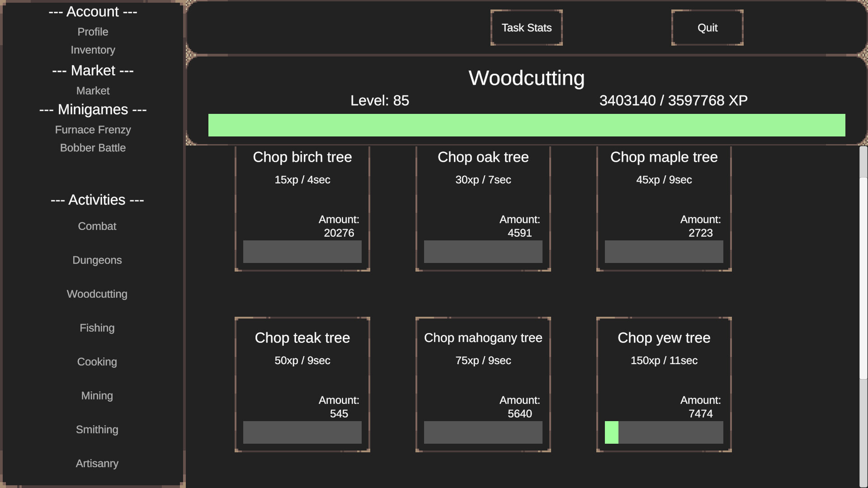The image size is (868, 488).
Task: Launch the Furnace Frenzy minigame
Action: tap(93, 130)
